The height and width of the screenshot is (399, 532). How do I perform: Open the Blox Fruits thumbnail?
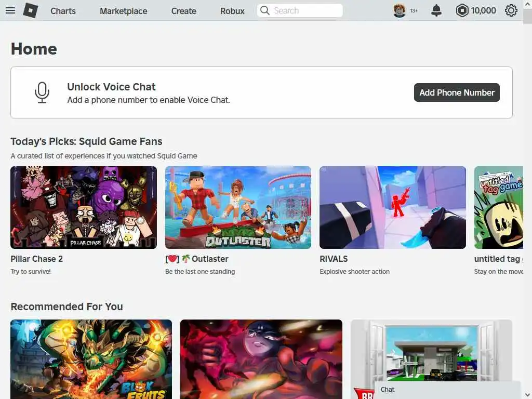[x=91, y=359]
